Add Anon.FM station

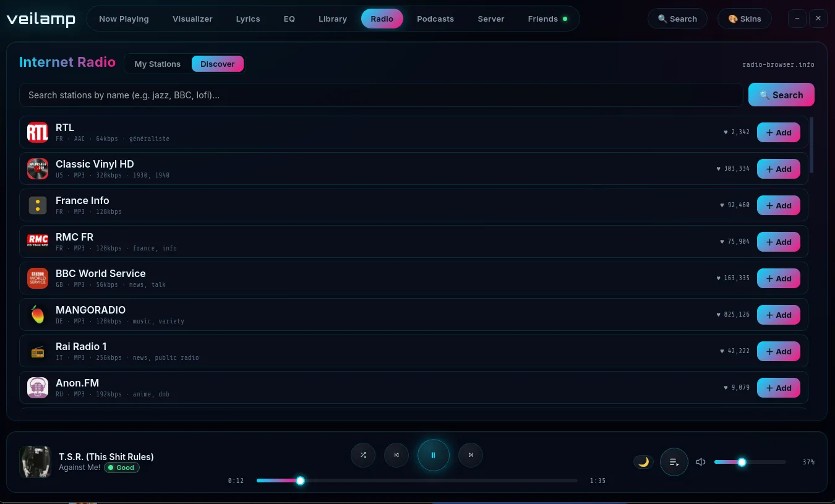[x=779, y=388]
